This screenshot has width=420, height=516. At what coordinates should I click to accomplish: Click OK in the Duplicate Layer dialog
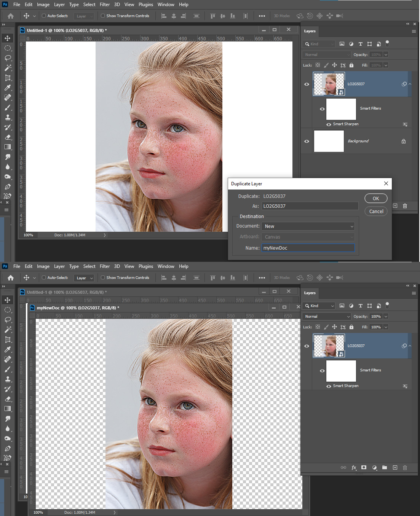click(376, 198)
